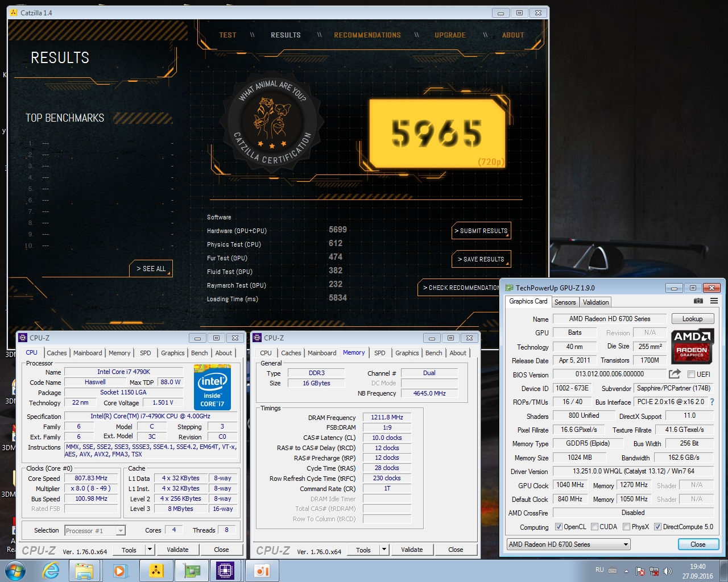Open Caches tab in left CPU-Z window
Image resolution: width=728 pixels, height=582 pixels.
point(57,353)
